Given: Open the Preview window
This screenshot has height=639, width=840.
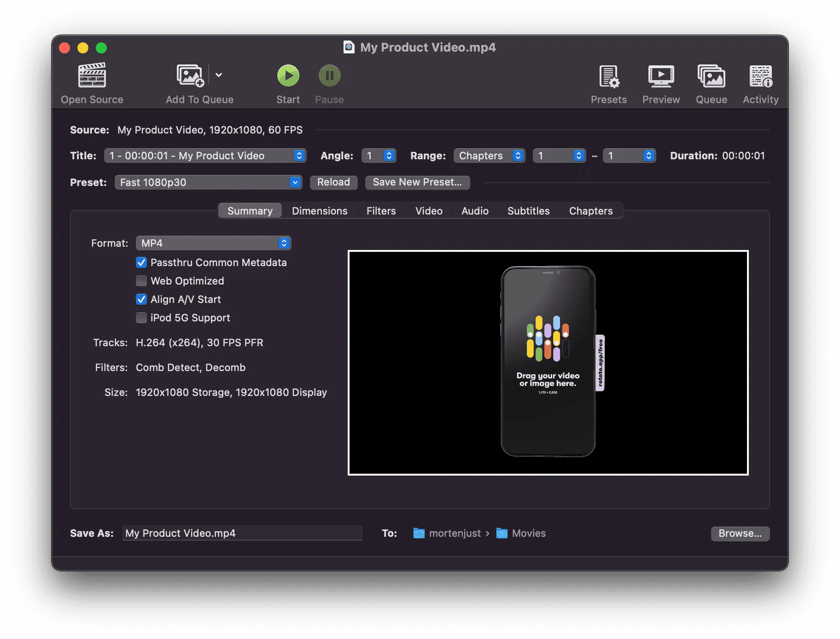Looking at the screenshot, I should [661, 83].
